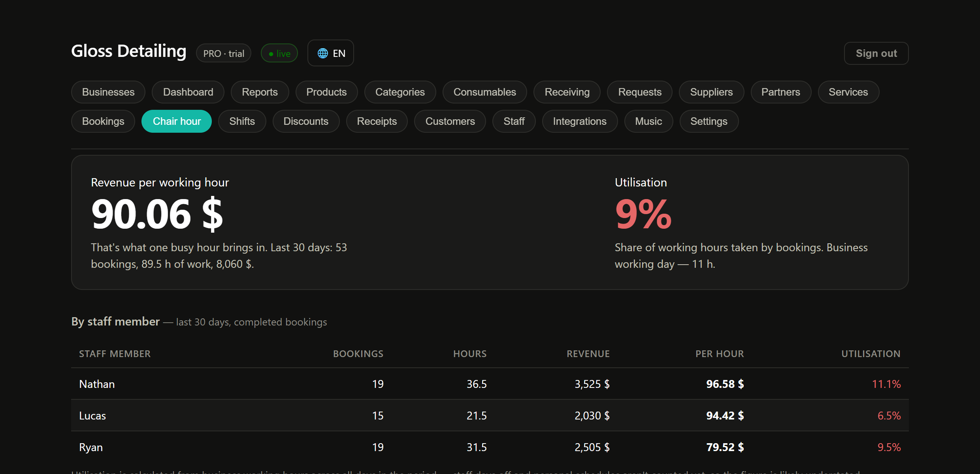The image size is (980, 474).
Task: Click Ryan's 9.5% utilisation value
Action: pos(889,447)
